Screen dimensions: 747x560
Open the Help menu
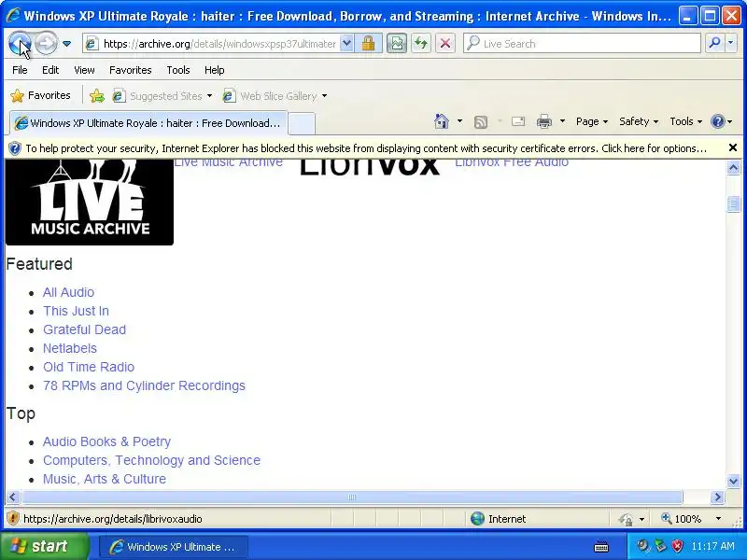214,70
